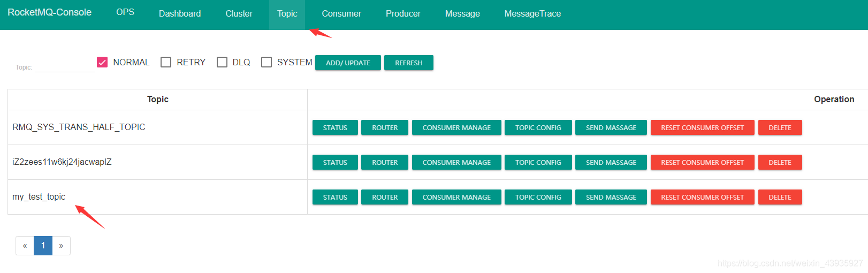View STATUS of my_test_topic
The width and height of the screenshot is (868, 273).
pyautogui.click(x=335, y=197)
